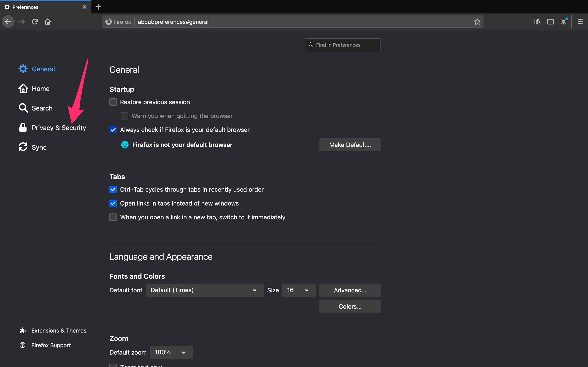Enable Restore previous session checkbox

pyautogui.click(x=113, y=102)
